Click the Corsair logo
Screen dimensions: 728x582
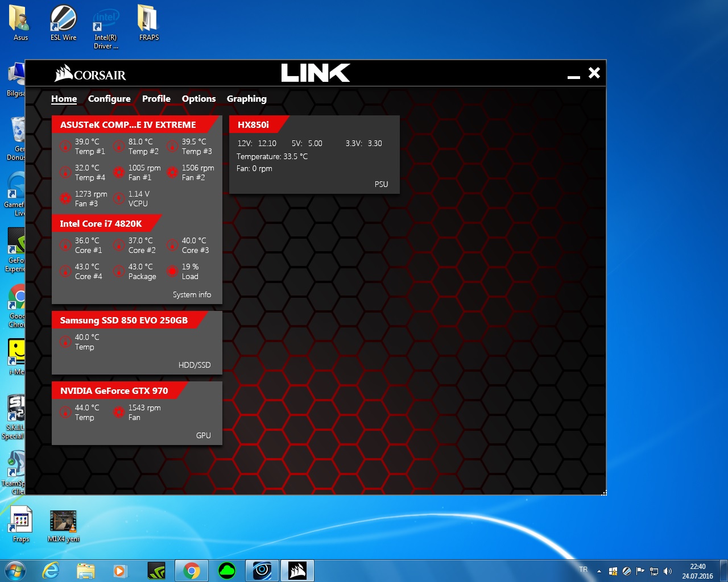(90, 74)
